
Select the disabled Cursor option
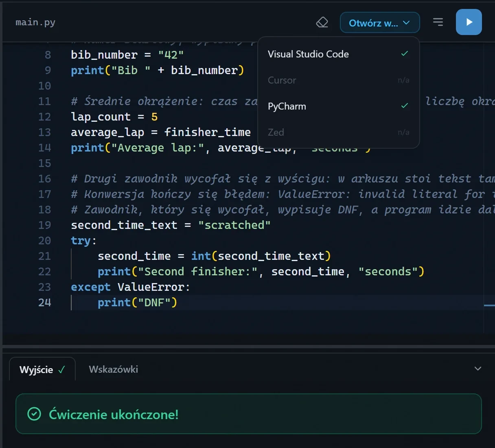click(339, 80)
